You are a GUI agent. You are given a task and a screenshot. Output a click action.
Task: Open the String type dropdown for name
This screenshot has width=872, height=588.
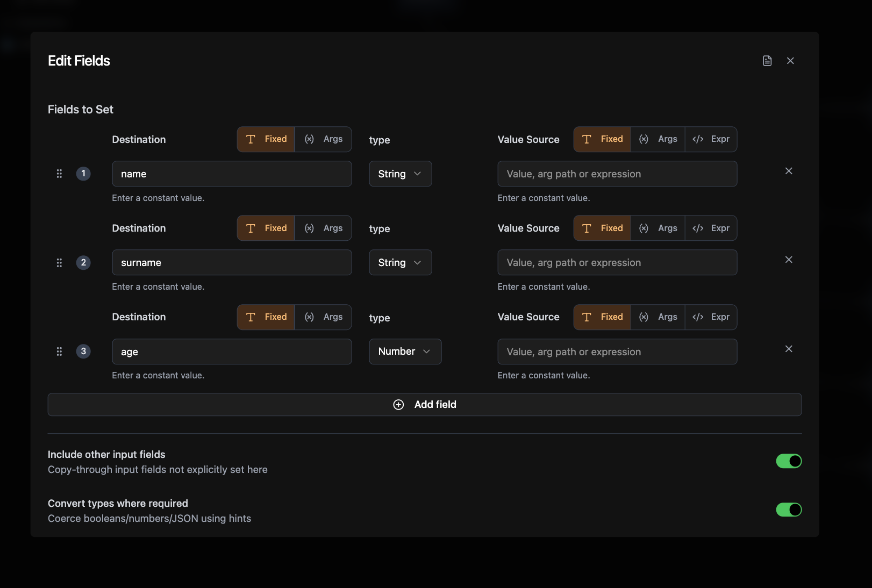coord(401,174)
